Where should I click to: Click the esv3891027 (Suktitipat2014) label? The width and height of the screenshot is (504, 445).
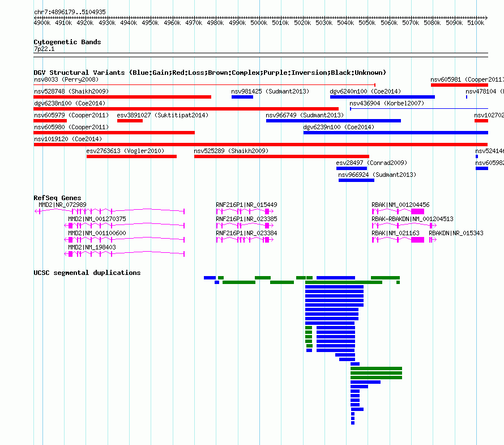[x=163, y=115]
